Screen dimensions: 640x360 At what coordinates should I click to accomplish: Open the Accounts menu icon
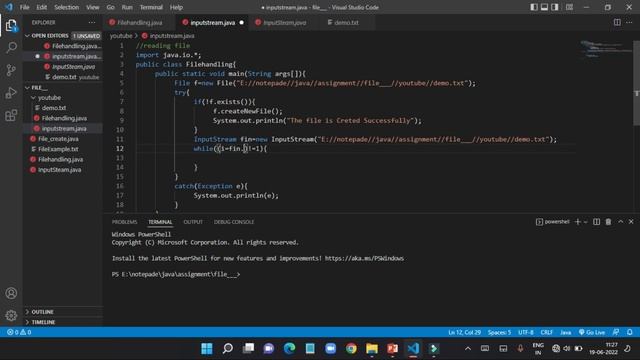[11, 293]
